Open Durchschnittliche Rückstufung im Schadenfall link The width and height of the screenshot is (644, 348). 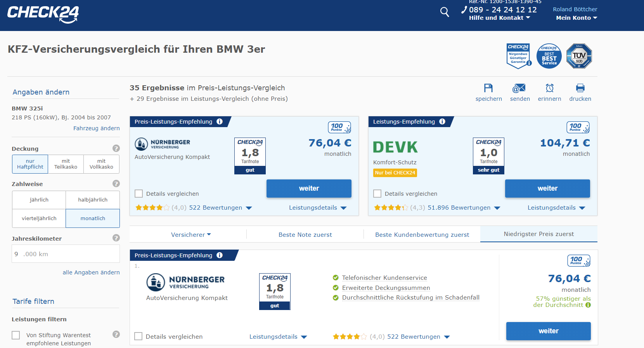click(x=411, y=298)
